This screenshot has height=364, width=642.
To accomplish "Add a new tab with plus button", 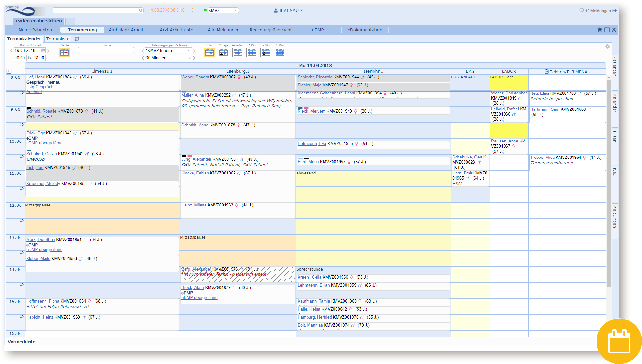I will click(x=70, y=21).
